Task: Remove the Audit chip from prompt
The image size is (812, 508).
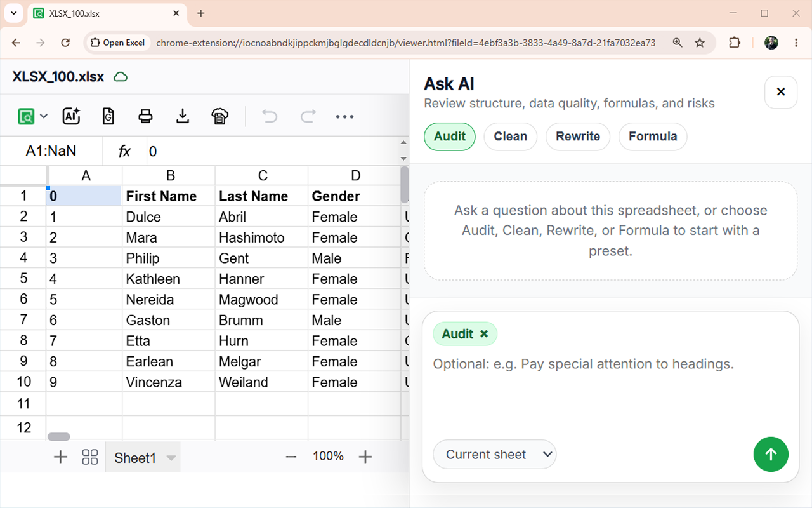Action: click(484, 334)
